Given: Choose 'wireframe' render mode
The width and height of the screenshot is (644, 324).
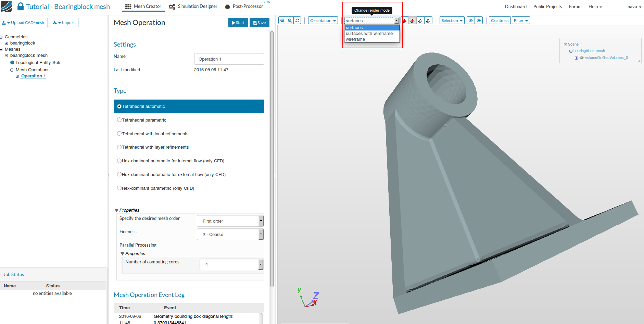Looking at the screenshot, I should pos(372,39).
